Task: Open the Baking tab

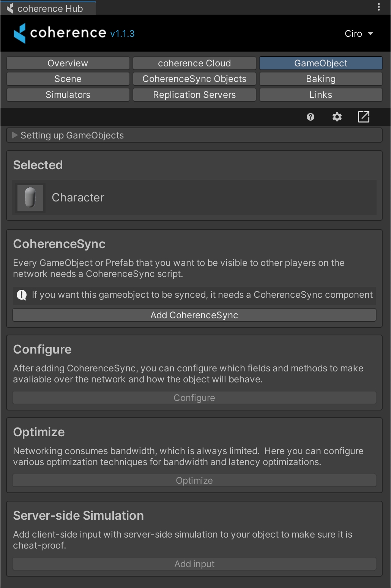Action: [x=321, y=79]
